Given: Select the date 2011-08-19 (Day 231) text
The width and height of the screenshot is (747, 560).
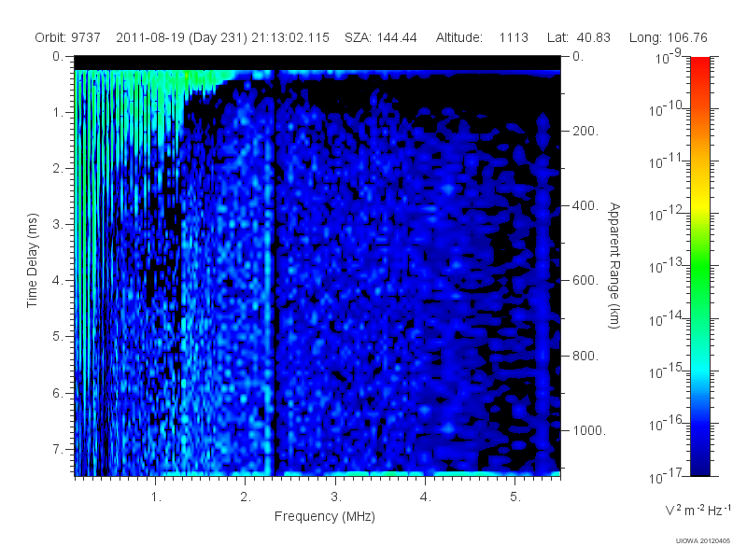Looking at the screenshot, I should click(181, 37).
